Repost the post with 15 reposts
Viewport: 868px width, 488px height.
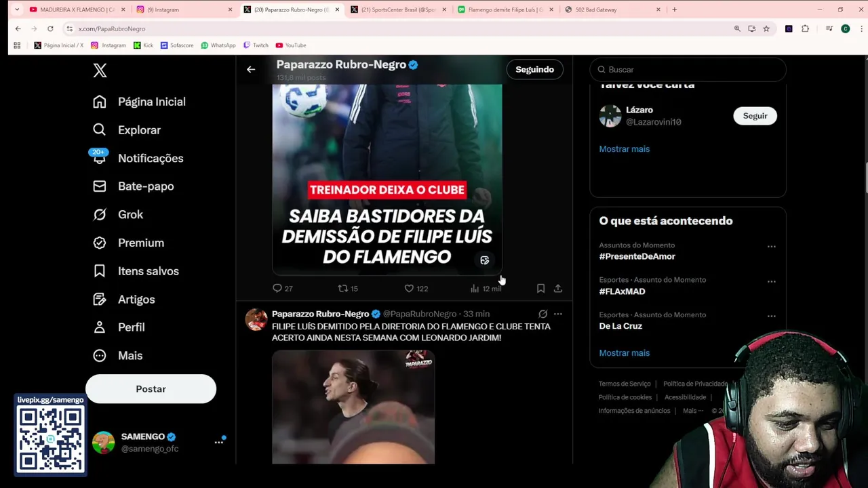[347, 288]
